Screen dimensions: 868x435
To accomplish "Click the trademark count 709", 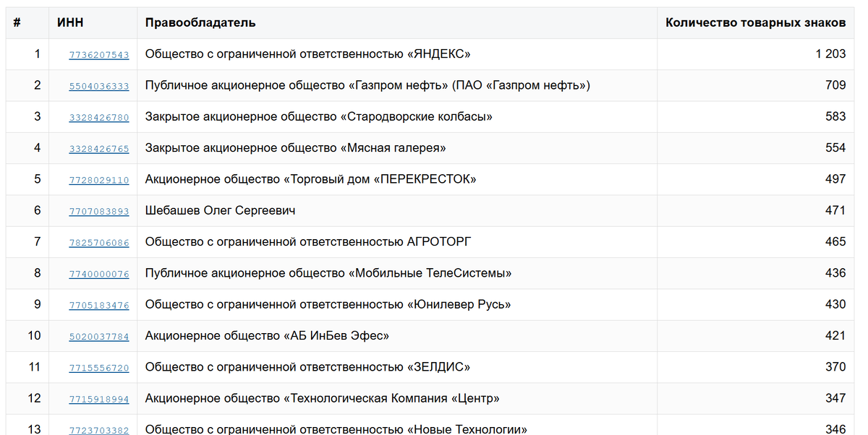I will (x=835, y=85).
